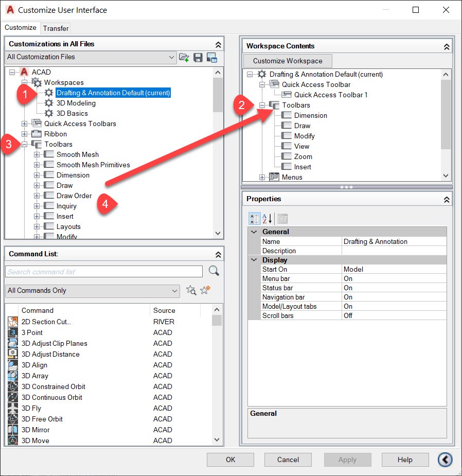
Task: Click the display image manager icon
Action: pos(211,57)
